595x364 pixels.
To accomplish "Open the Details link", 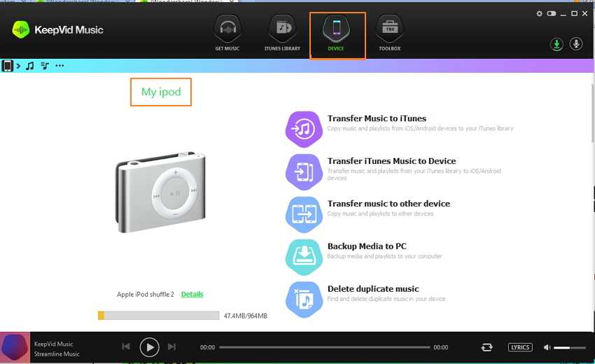I will pyautogui.click(x=192, y=294).
